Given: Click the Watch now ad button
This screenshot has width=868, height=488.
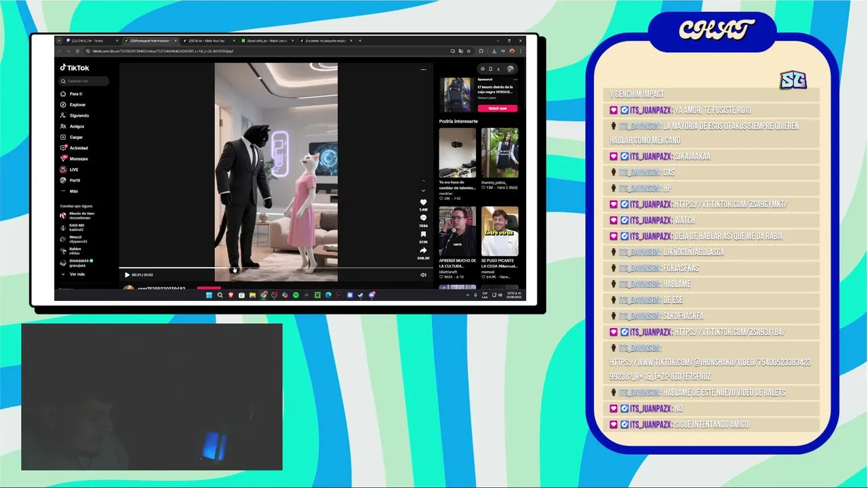Looking at the screenshot, I should (x=497, y=108).
